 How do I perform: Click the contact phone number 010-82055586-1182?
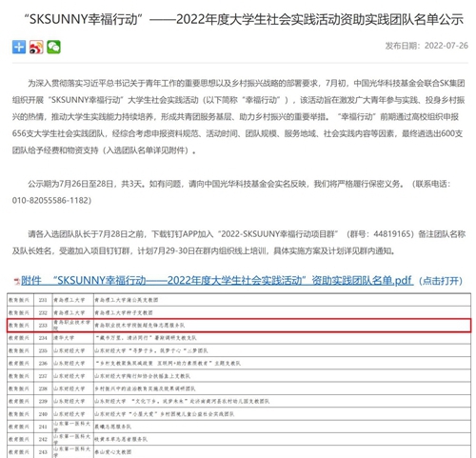tap(51, 201)
